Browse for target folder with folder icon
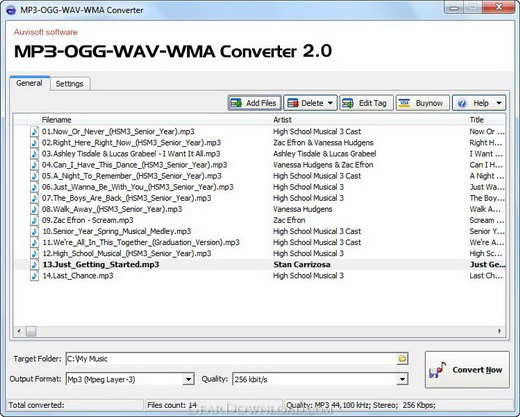This screenshot has height=417, width=520. coord(402,359)
